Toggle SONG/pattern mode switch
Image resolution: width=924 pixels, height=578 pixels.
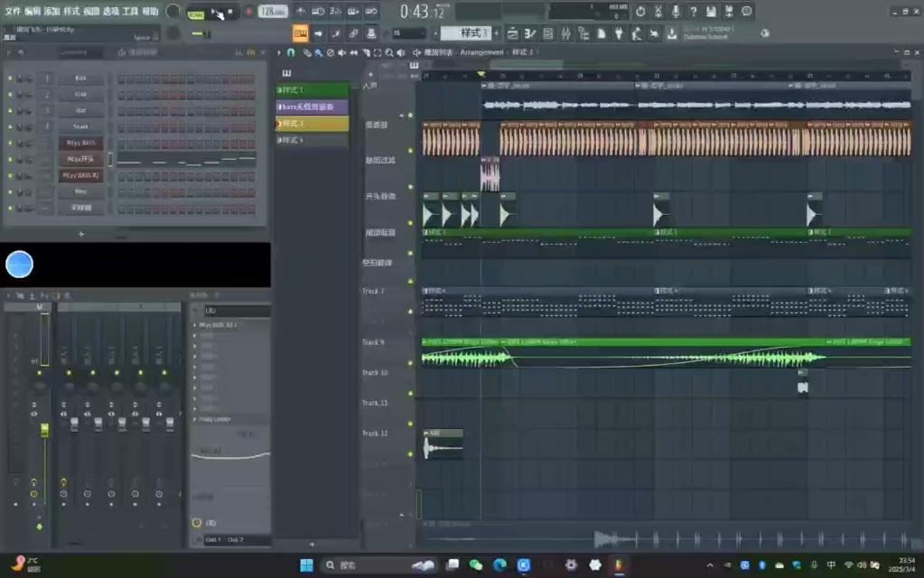pyautogui.click(x=196, y=14)
